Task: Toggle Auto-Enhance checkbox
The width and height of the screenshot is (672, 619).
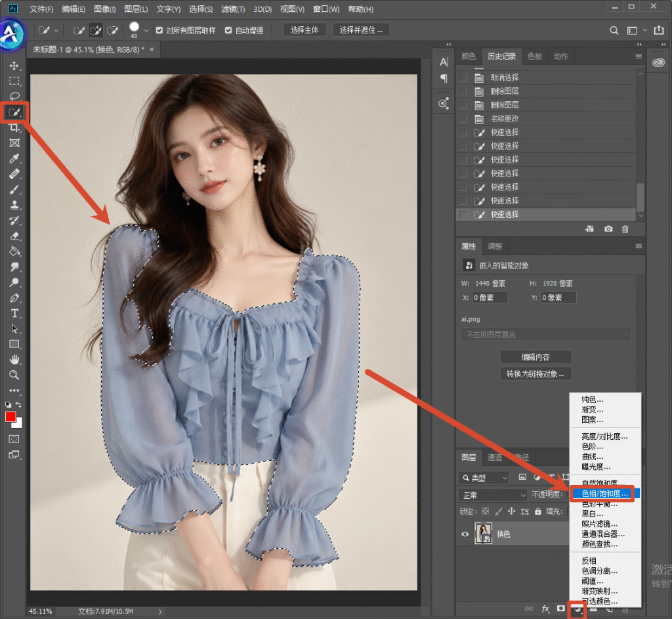Action: [x=228, y=30]
